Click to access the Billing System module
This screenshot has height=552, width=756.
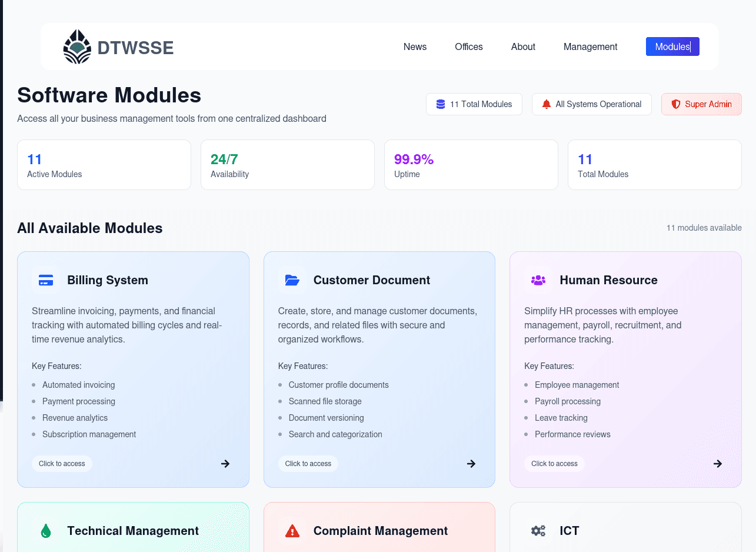62,464
